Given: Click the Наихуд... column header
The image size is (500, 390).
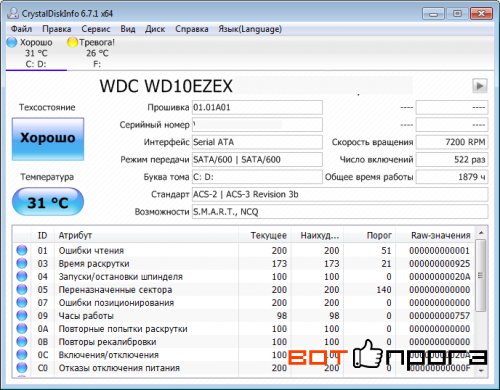Looking at the screenshot, I should [317, 235].
